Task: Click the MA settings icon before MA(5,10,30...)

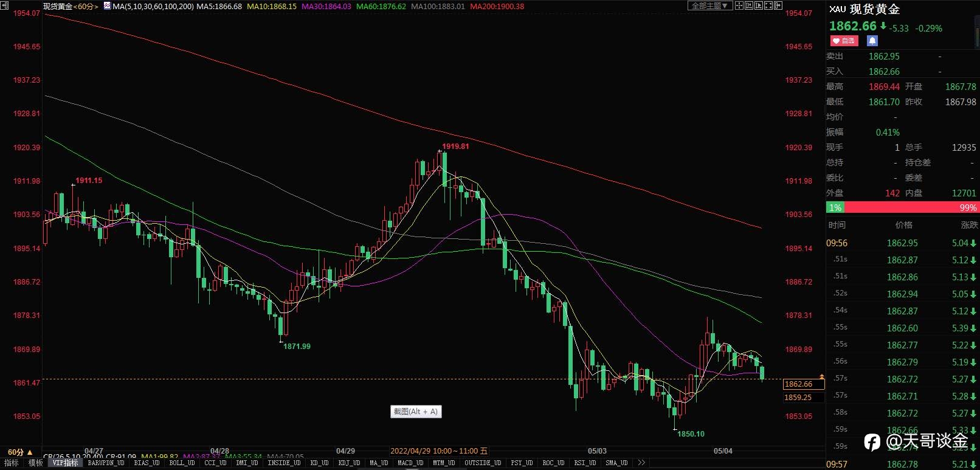Action: point(108,6)
